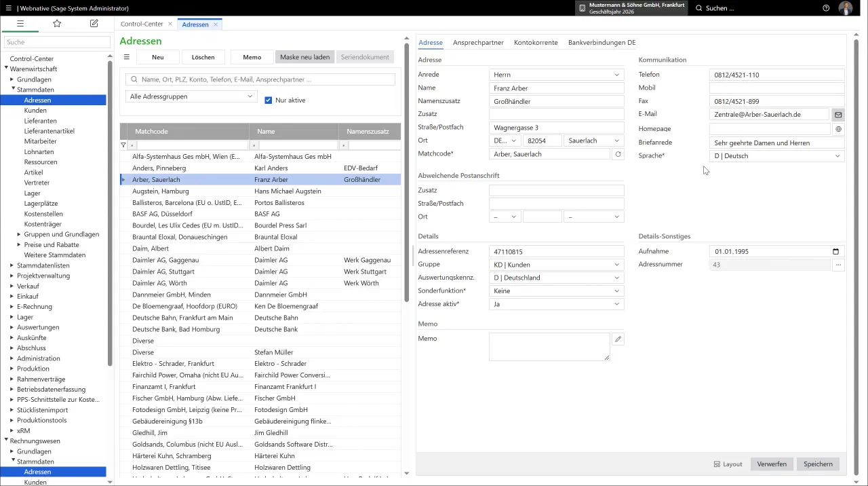Expand the Gruppen und Grundlagen node
The width and height of the screenshot is (868, 486).
pyautogui.click(x=19, y=234)
